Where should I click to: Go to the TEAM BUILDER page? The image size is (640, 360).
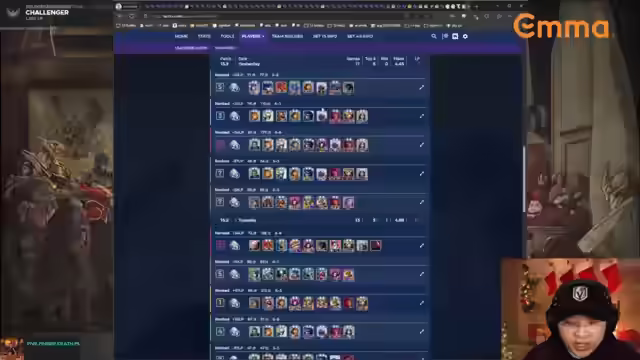(x=287, y=36)
